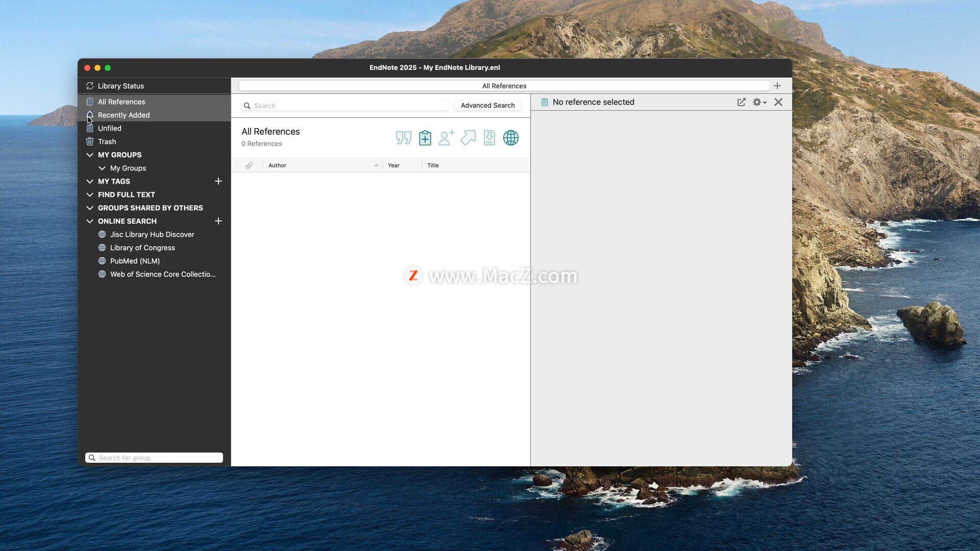Viewport: 980px width, 551px height.
Task: Add online search database with plus icon
Action: click(x=218, y=221)
